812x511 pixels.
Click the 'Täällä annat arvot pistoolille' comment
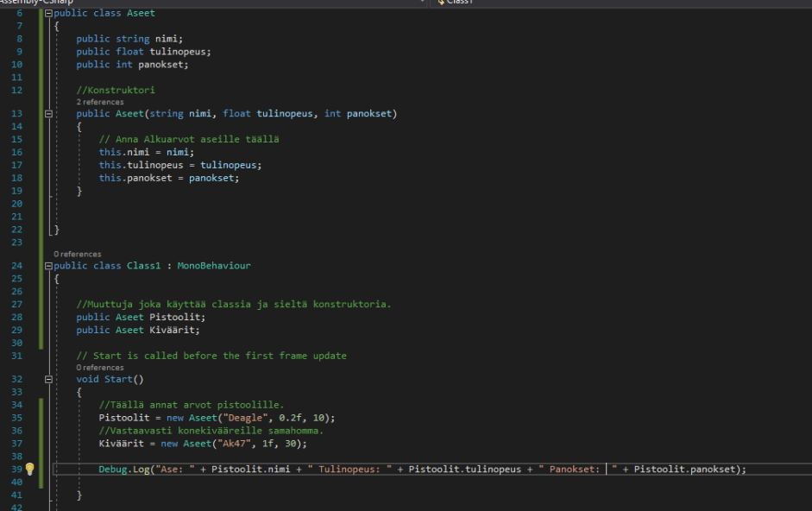[192, 405]
